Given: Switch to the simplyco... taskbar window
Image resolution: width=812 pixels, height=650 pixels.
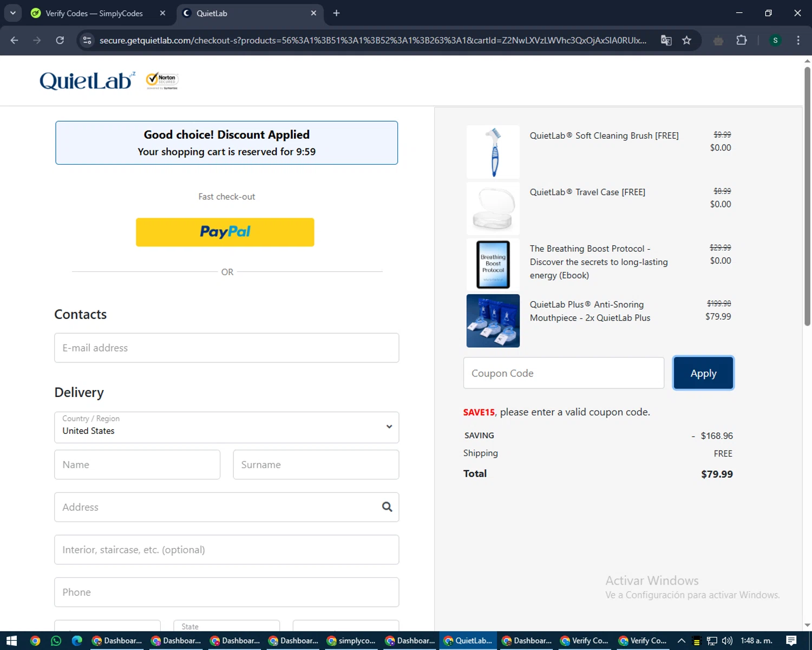Looking at the screenshot, I should (352, 641).
